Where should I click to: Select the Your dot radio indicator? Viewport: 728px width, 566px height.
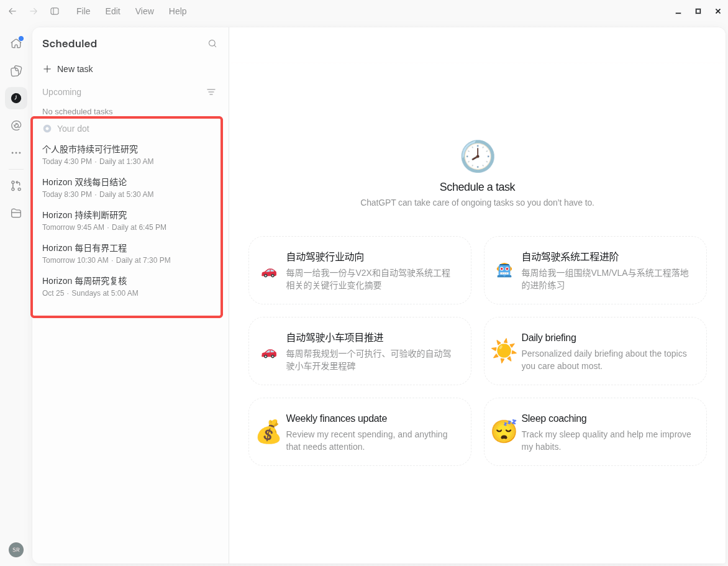point(47,129)
